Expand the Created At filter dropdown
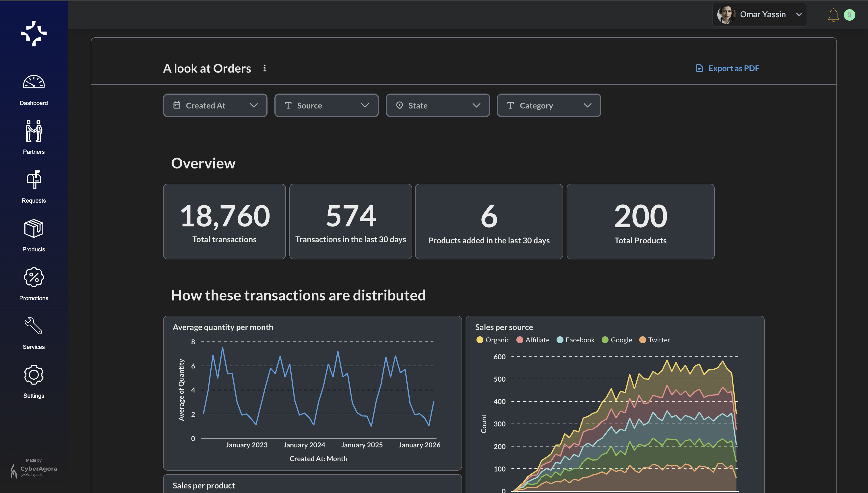Screen dimensions: 868x493 coord(215,105)
